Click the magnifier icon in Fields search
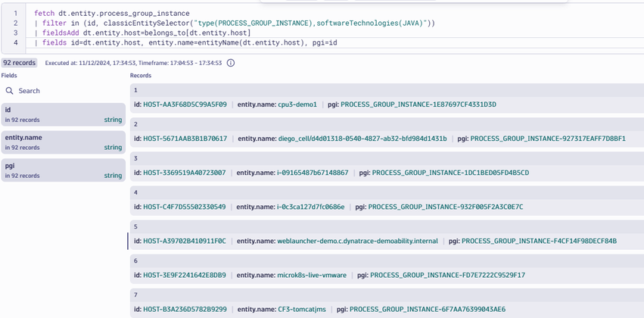 tap(10, 91)
